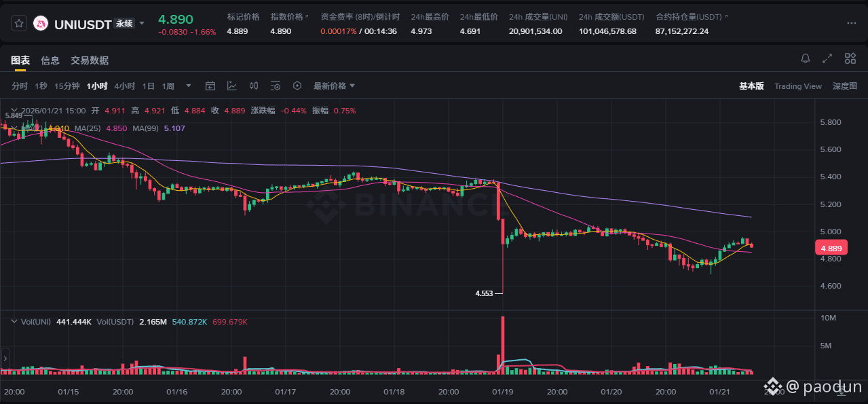
Task: Open the candlestick chart style icon
Action: point(254,86)
